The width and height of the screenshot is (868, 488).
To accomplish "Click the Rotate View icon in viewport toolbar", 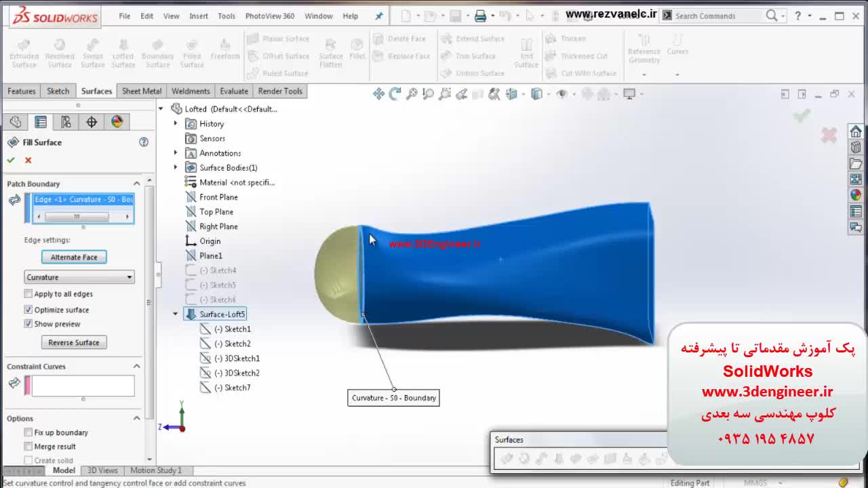I will pyautogui.click(x=395, y=94).
